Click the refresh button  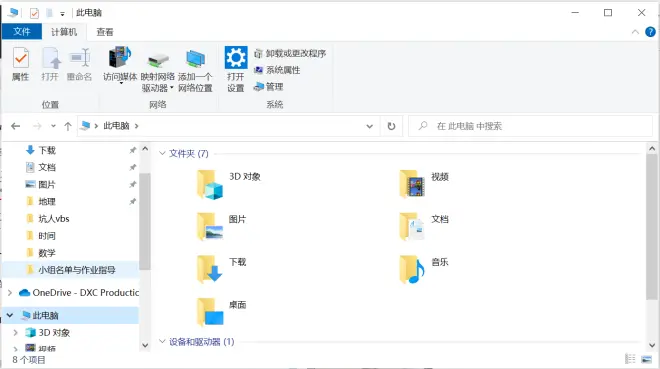(391, 126)
